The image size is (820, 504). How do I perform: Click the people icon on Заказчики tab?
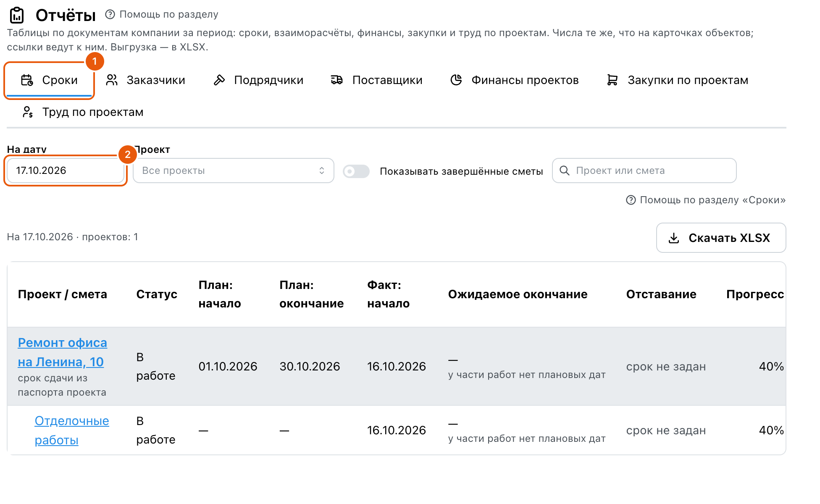click(112, 80)
